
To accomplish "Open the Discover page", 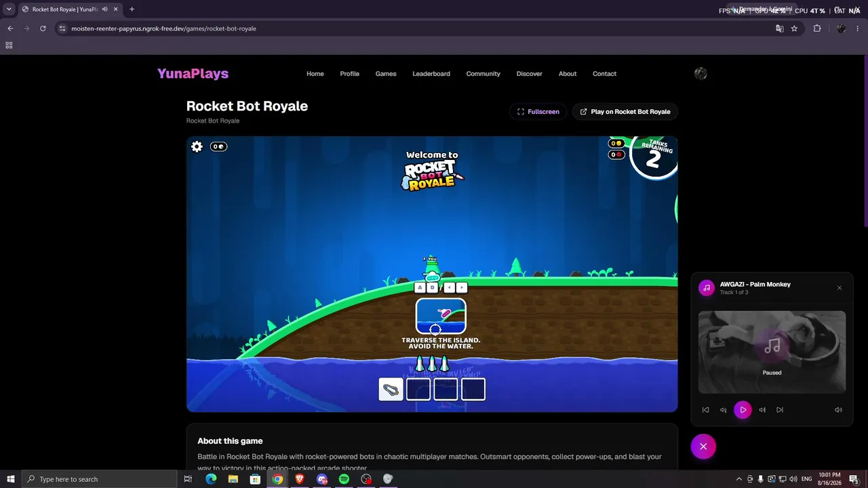I will coord(530,74).
